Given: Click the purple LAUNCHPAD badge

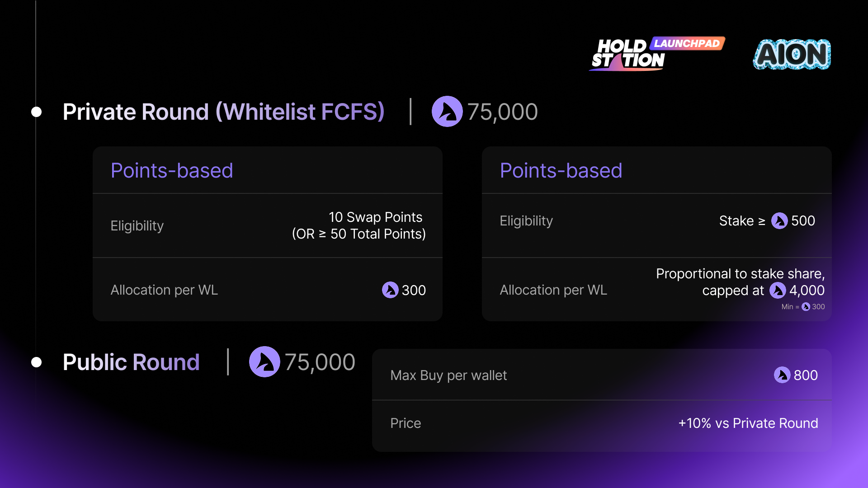Looking at the screenshot, I should [688, 43].
